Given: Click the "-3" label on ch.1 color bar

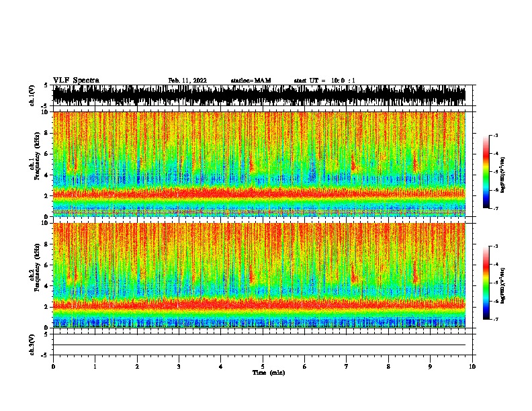Looking at the screenshot, I should pos(496,135).
